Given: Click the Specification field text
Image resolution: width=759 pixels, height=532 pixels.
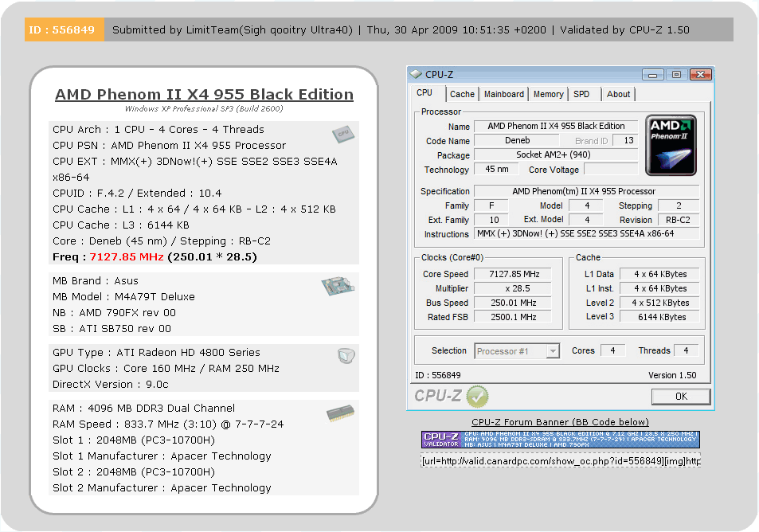Looking at the screenshot, I should (586, 191).
